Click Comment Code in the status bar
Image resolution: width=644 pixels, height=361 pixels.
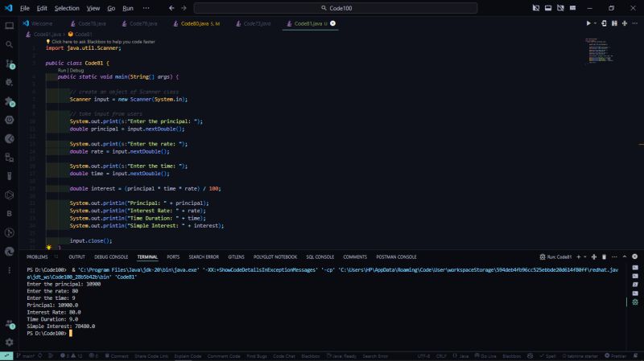pos(224,355)
